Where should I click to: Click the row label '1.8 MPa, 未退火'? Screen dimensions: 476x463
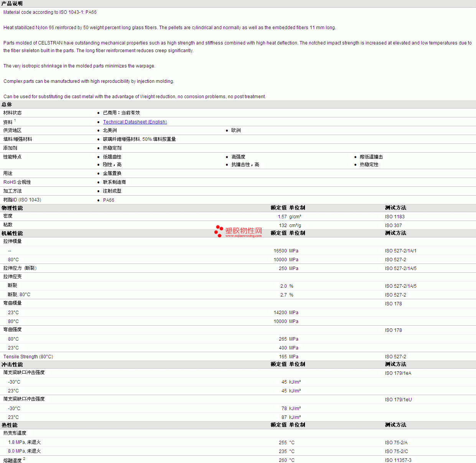click(25, 442)
